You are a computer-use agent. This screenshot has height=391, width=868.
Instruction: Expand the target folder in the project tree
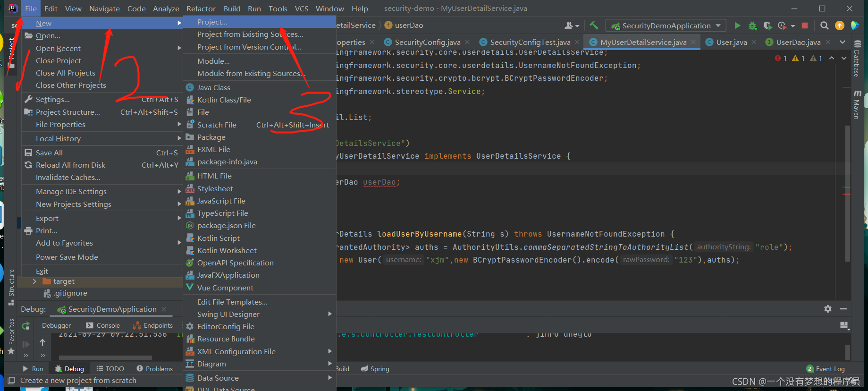click(x=34, y=281)
